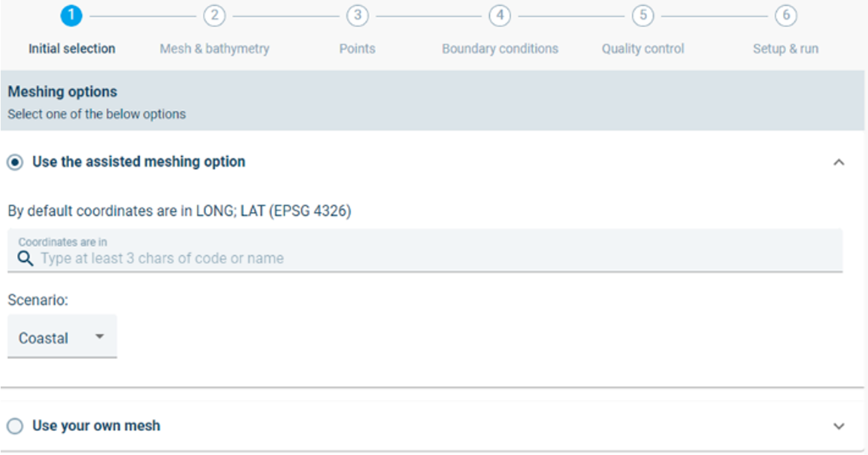This screenshot has height=455, width=868.
Task: Click the Initial selection step label
Action: pyautogui.click(x=72, y=49)
